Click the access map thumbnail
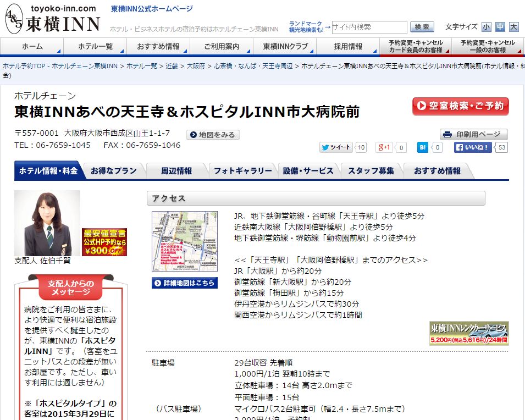525x420 pixels. click(x=185, y=241)
